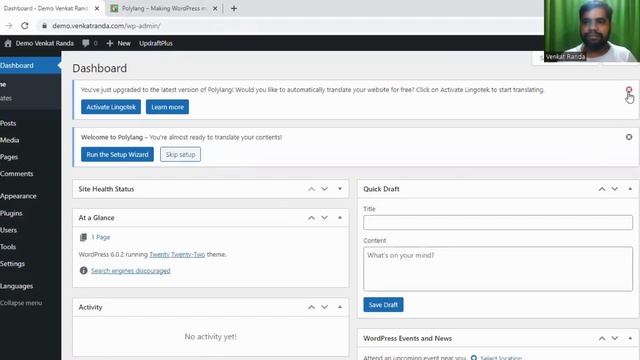Image resolution: width=640 pixels, height=360 pixels.
Task: Reload the page with browser refresh
Action: click(x=25, y=26)
